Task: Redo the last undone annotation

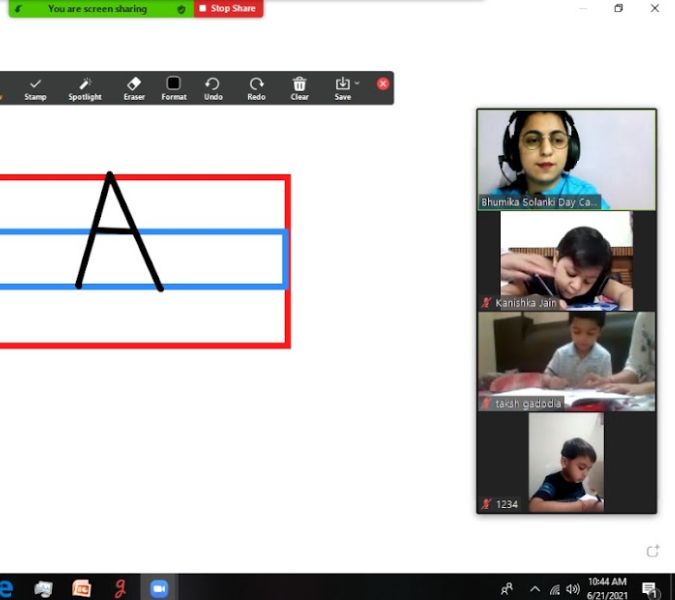Action: (x=256, y=88)
